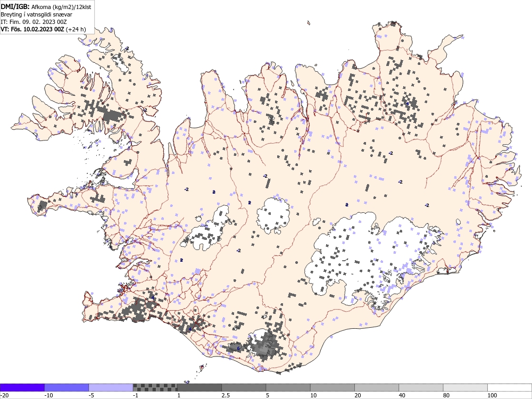Click the "80" legend scale label
Screen dimensions: 532x399
pyautogui.click(x=447, y=395)
